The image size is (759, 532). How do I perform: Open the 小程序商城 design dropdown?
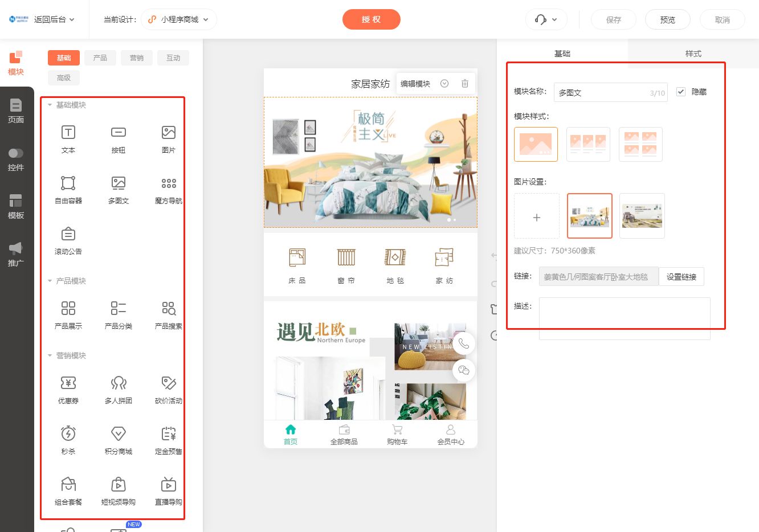(178, 19)
